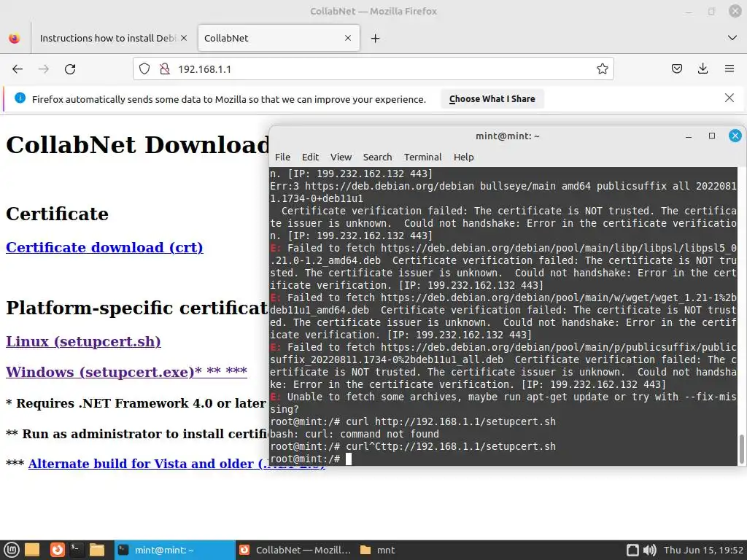Close the CollabNet tab
This screenshot has width=747, height=560.
coord(348,38)
